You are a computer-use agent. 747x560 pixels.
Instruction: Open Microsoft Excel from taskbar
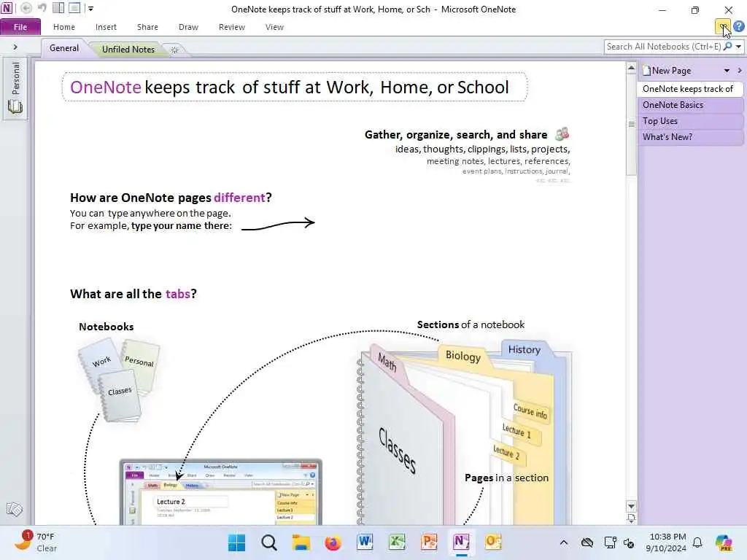tap(398, 542)
